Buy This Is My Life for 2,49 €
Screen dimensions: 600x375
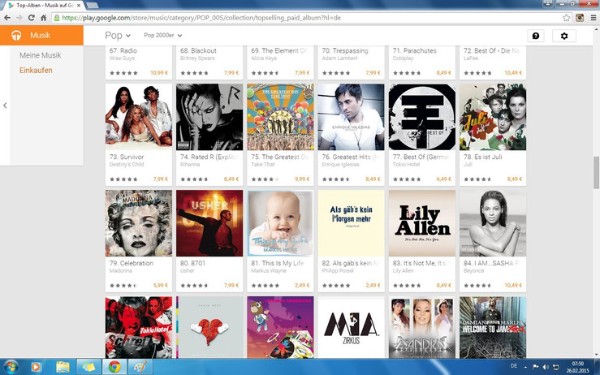[x=302, y=285]
